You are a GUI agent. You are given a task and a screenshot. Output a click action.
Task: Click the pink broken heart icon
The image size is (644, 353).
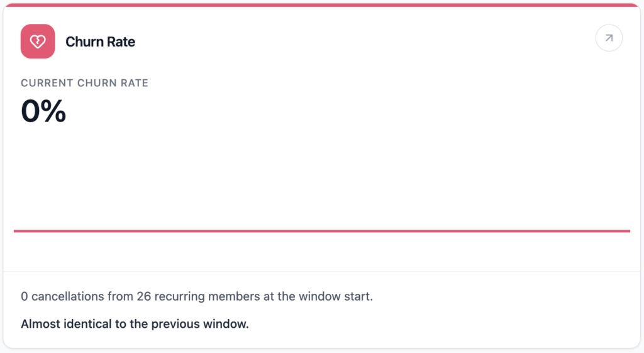pyautogui.click(x=38, y=42)
